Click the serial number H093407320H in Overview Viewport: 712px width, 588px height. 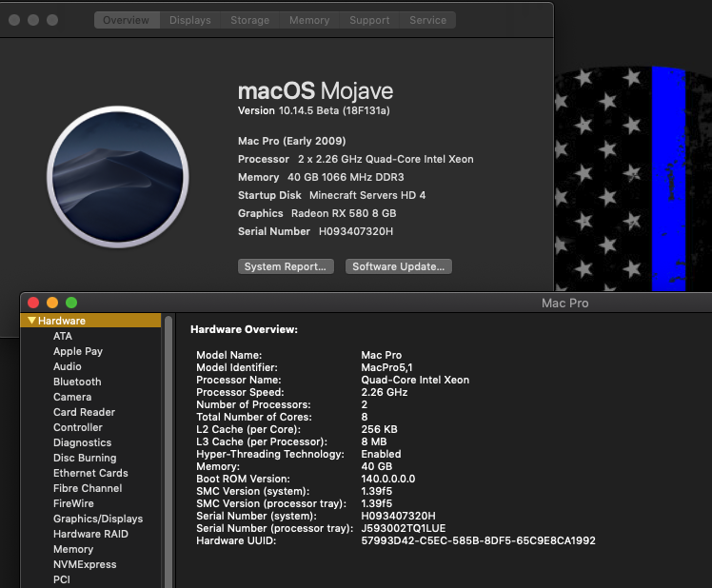tap(356, 231)
